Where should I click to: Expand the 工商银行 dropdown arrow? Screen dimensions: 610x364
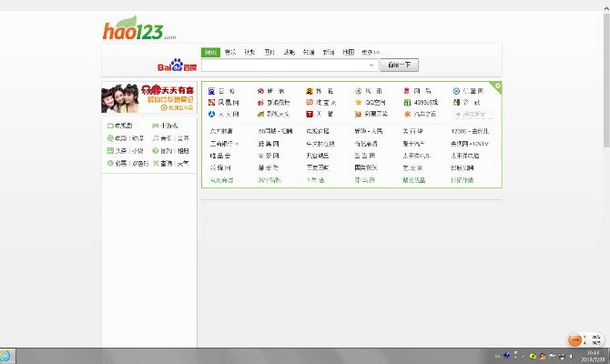pos(238,144)
